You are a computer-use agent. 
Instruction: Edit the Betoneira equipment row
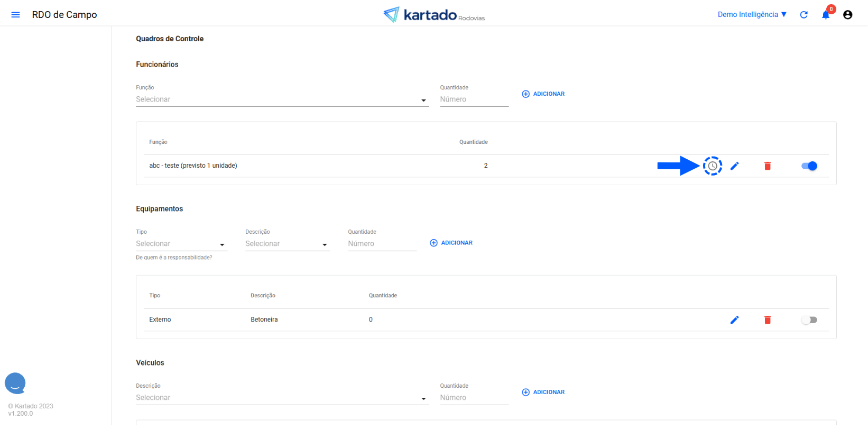pyautogui.click(x=734, y=320)
